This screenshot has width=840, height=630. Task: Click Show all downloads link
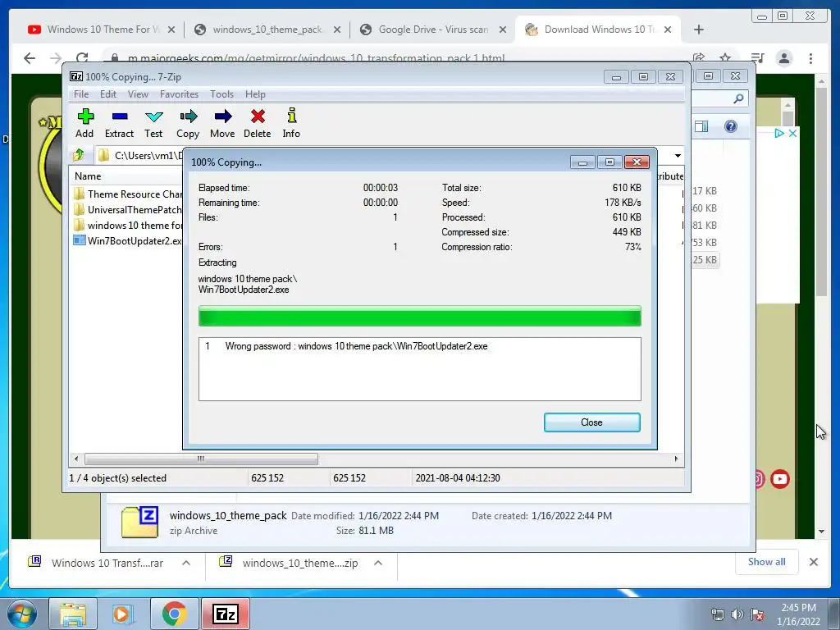click(767, 562)
